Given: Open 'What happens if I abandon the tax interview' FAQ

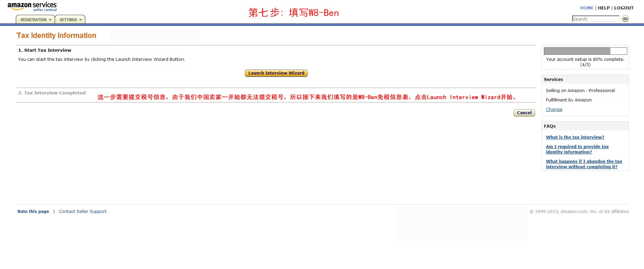Looking at the screenshot, I should click(x=584, y=164).
